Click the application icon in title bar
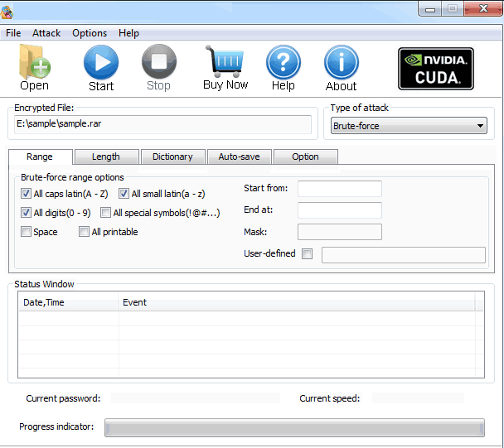Viewport: 504px width, 448px height. [7, 12]
